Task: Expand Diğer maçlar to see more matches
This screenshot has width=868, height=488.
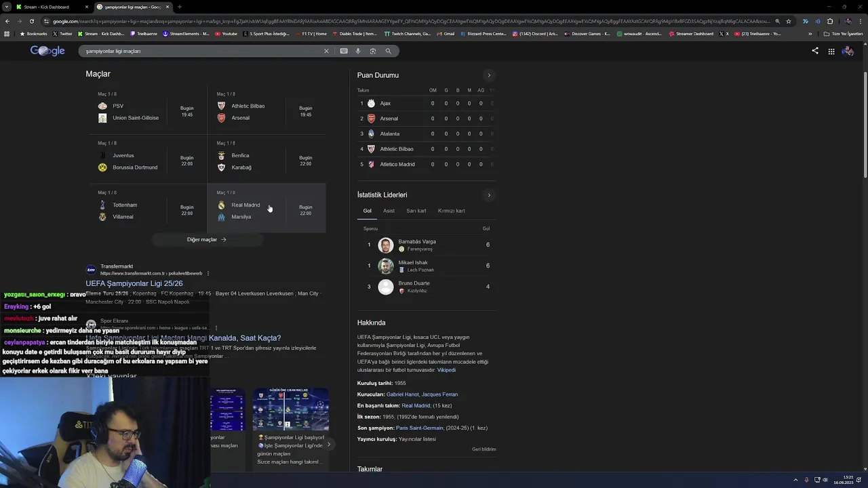Action: 207,239
